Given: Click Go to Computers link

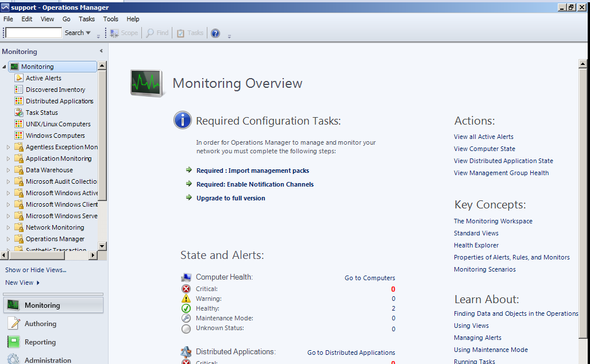Looking at the screenshot, I should click(370, 278).
